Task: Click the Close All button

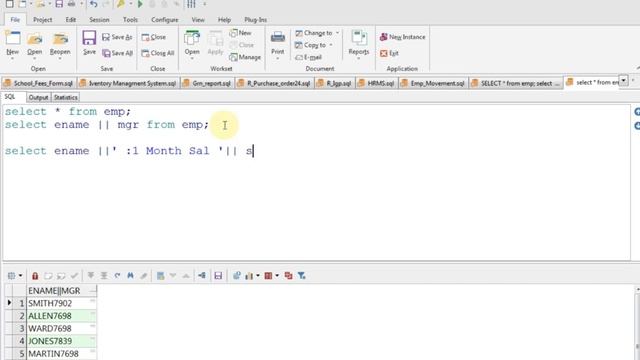Action: [x=158, y=53]
